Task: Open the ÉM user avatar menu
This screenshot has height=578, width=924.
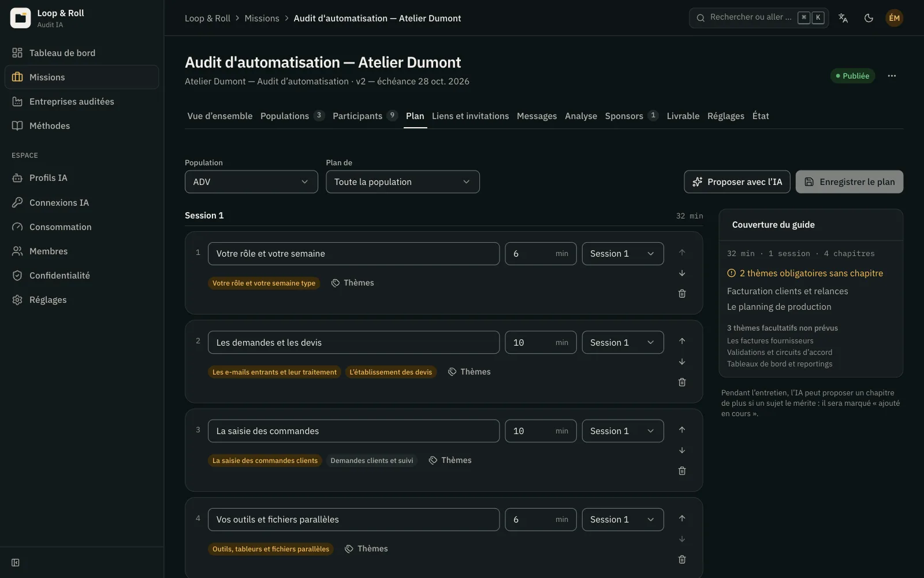Action: 894,18
